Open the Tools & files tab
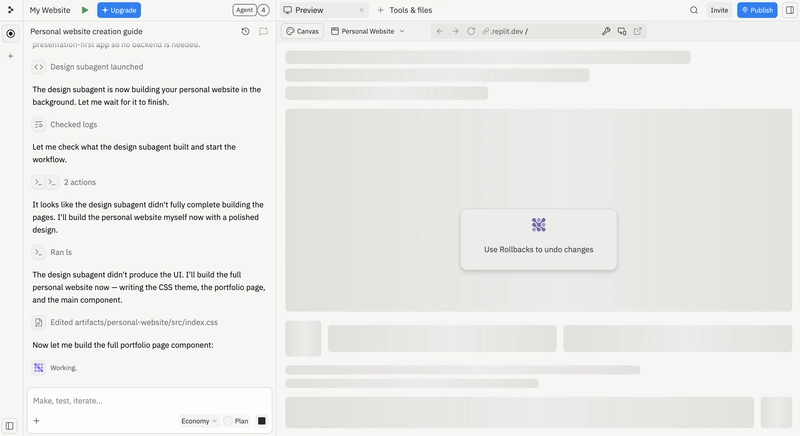 [x=405, y=10]
